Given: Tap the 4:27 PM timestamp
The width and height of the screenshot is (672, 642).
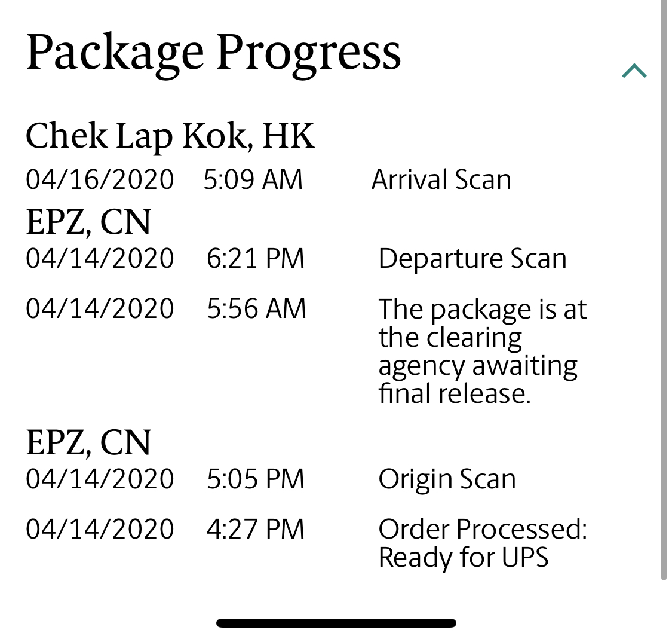Looking at the screenshot, I should point(256,530).
